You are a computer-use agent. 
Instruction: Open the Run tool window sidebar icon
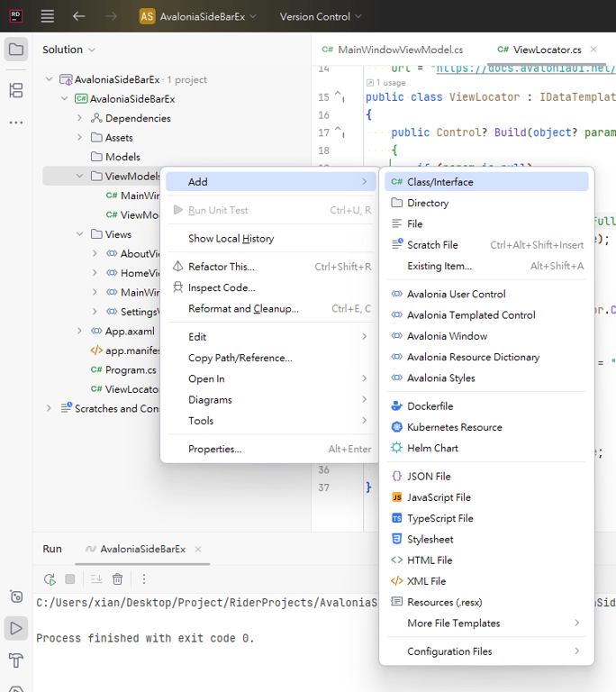tap(16, 628)
